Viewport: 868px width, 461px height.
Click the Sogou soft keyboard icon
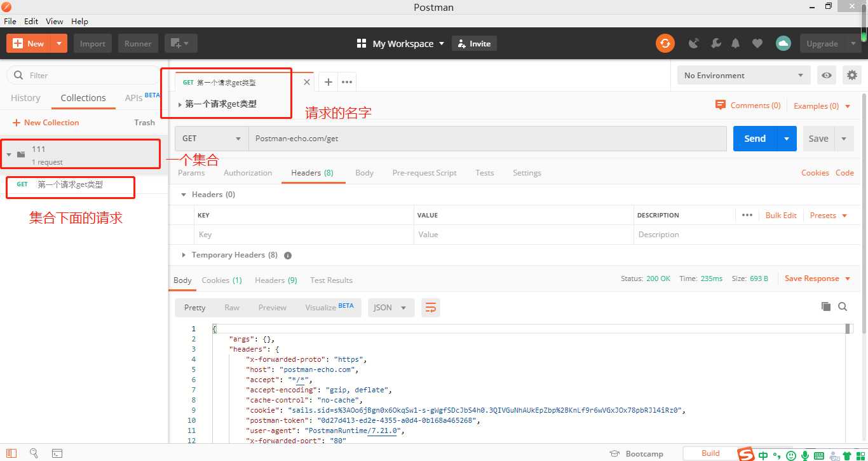point(819,455)
